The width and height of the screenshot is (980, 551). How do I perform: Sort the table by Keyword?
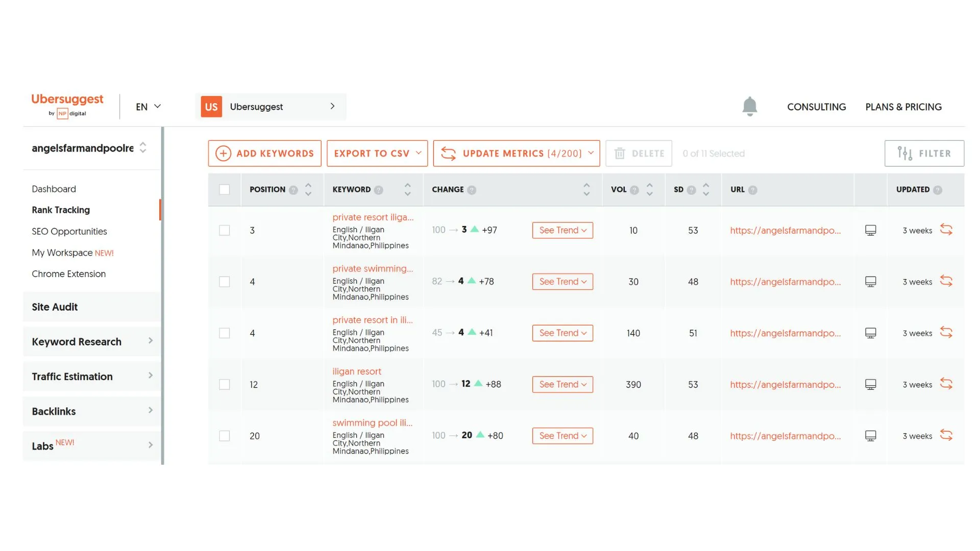point(407,189)
